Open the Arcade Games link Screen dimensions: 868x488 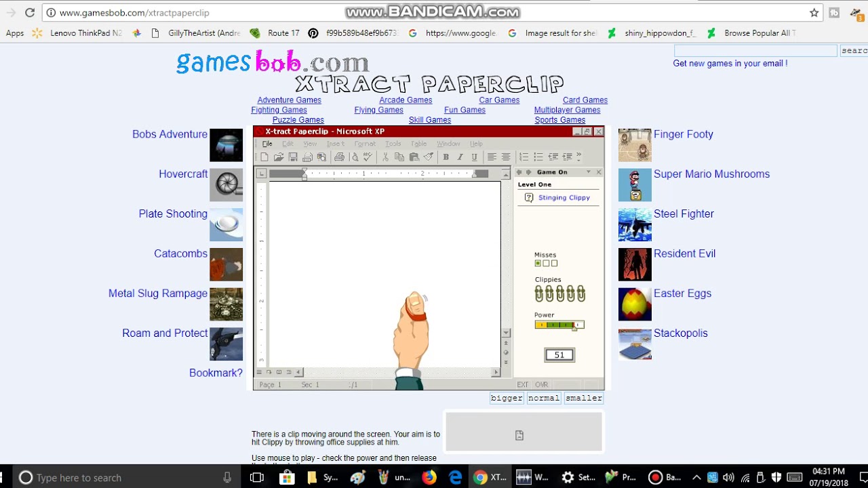(406, 100)
